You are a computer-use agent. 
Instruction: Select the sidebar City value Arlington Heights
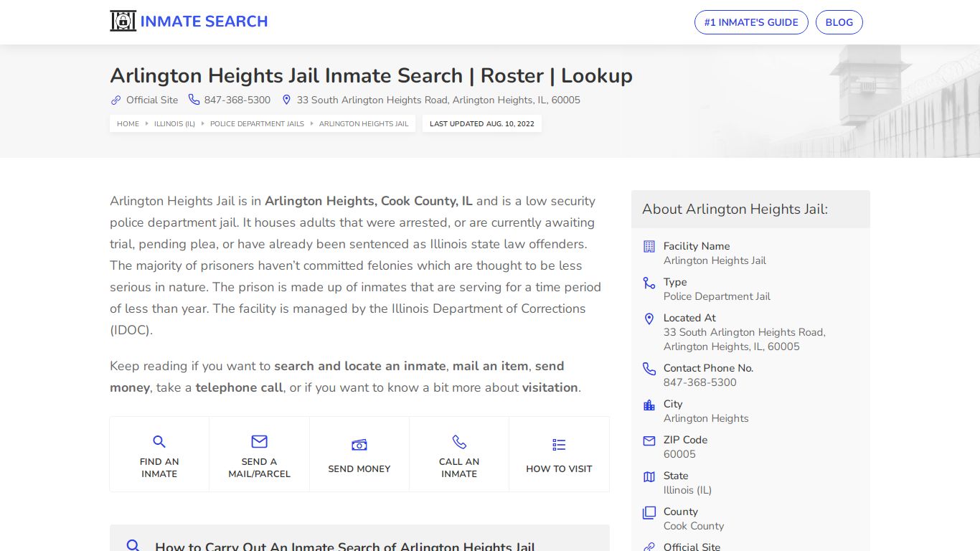(x=706, y=418)
